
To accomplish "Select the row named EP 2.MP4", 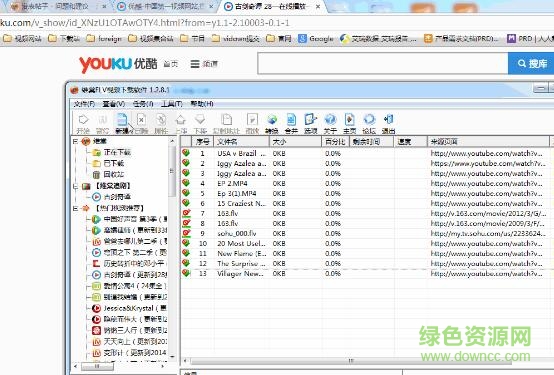I will point(367,183).
